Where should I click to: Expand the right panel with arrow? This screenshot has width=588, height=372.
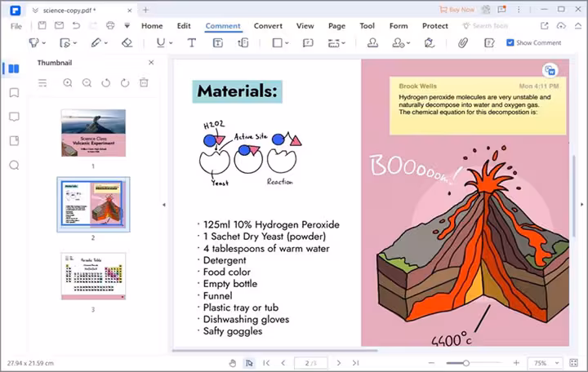(x=582, y=205)
